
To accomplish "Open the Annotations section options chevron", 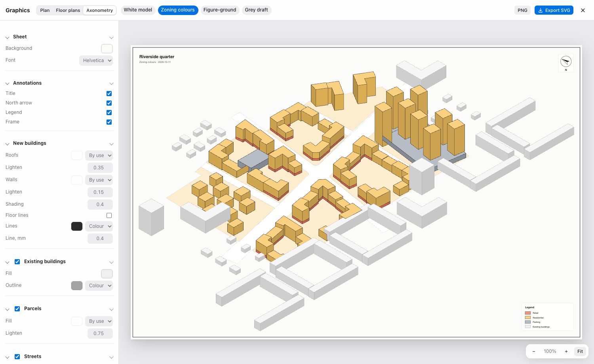I will tap(111, 83).
